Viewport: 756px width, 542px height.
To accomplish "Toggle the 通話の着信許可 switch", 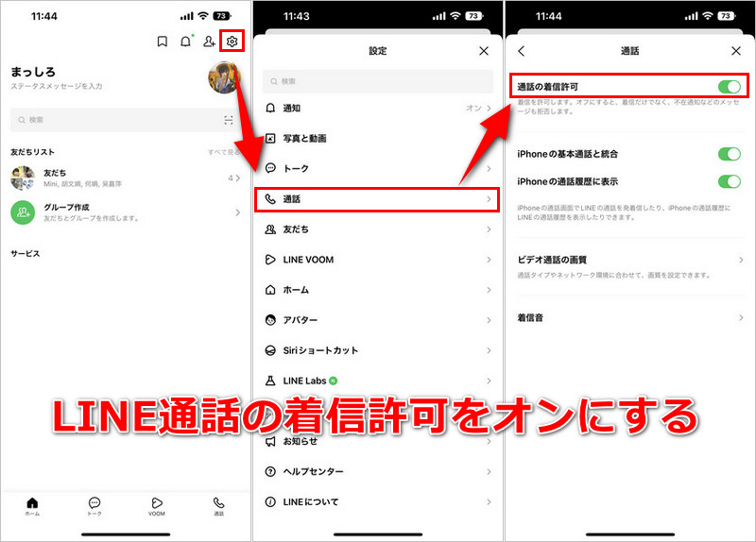I will tap(730, 87).
